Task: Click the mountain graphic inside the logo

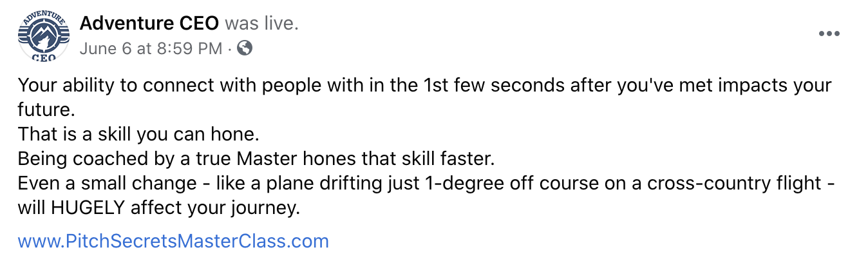Action: coord(42,39)
